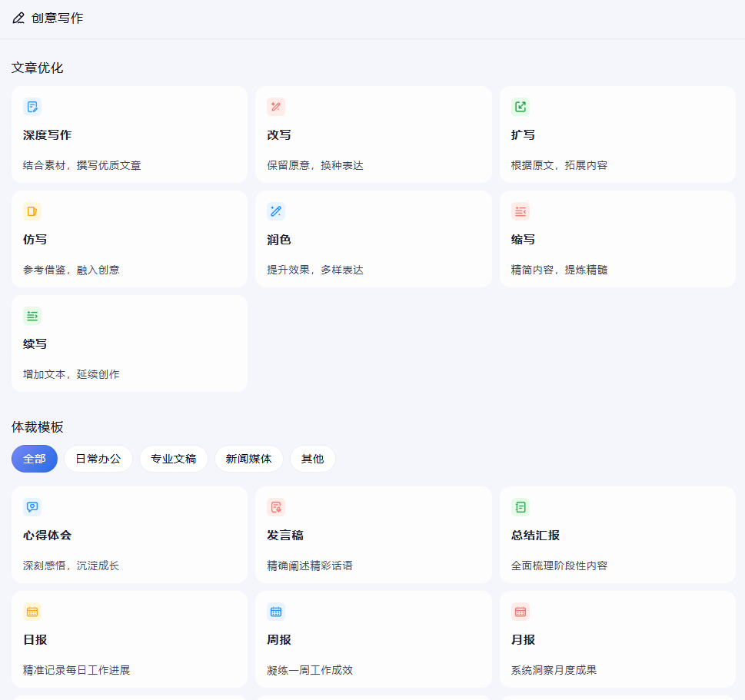This screenshot has width=745, height=700.
Task: Click the 月报 red calendar icon
Action: (x=521, y=612)
